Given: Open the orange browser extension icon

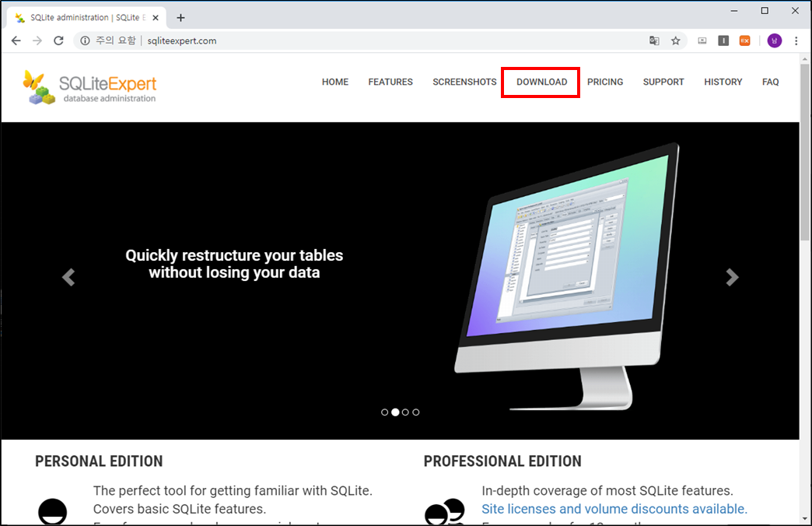Looking at the screenshot, I should [744, 40].
